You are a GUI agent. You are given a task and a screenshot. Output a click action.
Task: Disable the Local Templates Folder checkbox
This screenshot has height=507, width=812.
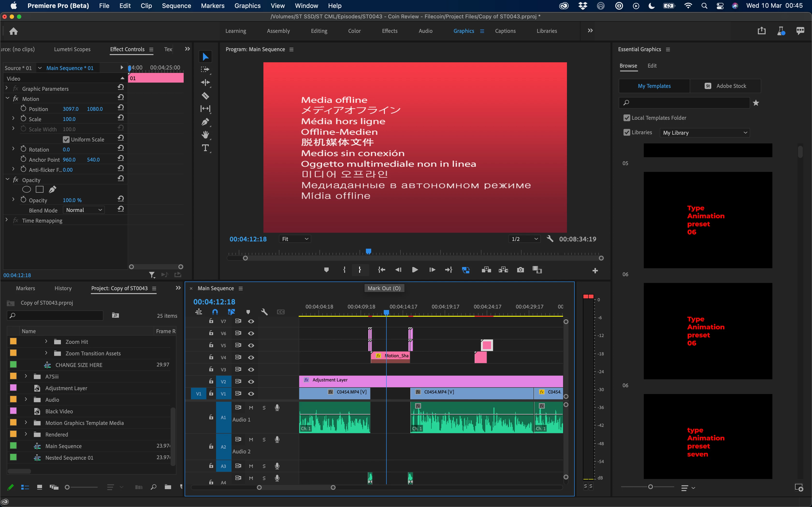tap(626, 118)
